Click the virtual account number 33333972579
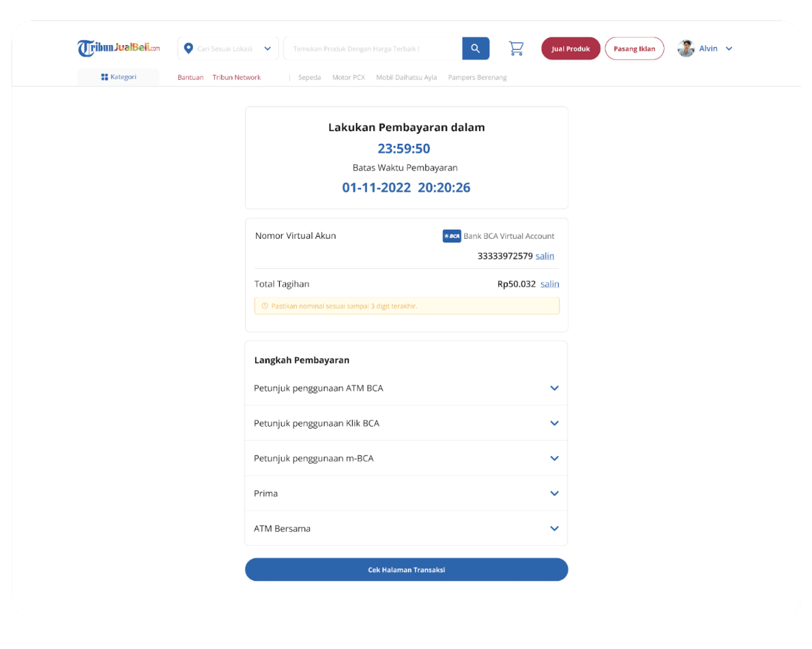This screenshot has height=649, width=812. (x=505, y=256)
